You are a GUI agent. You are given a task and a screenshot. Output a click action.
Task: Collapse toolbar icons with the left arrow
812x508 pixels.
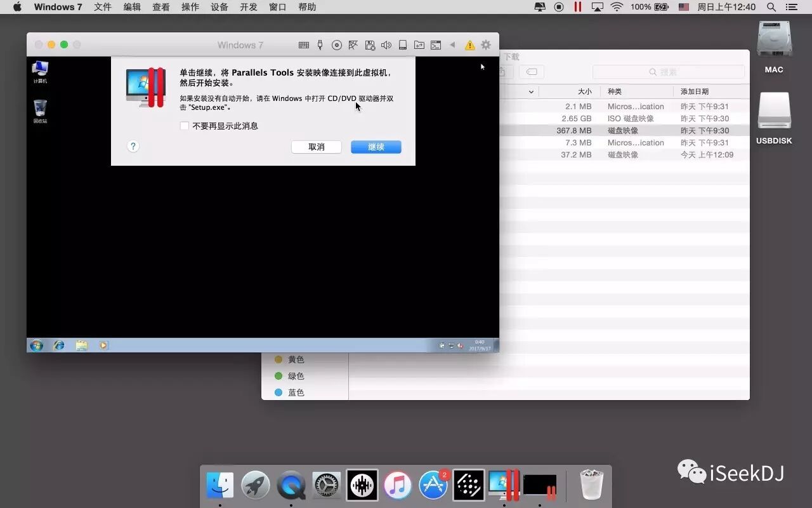click(x=452, y=45)
